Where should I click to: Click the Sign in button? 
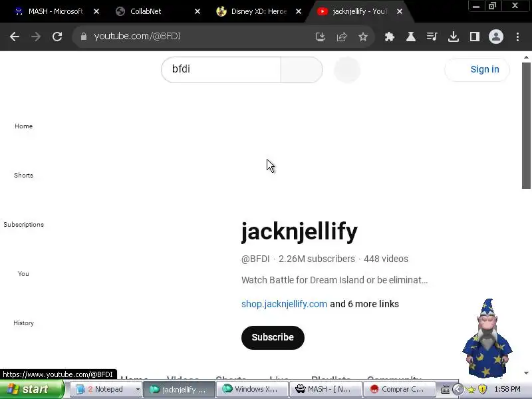477,70
